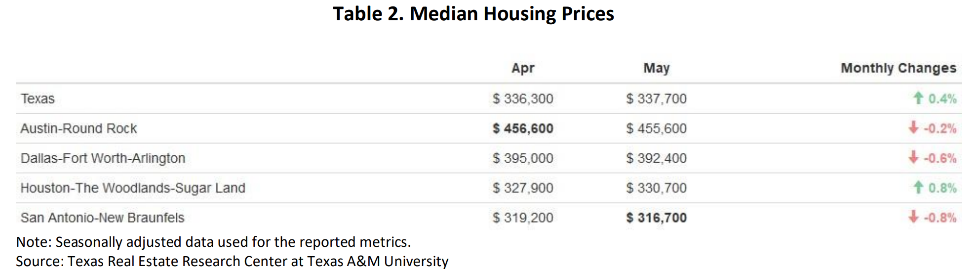The height and width of the screenshot is (274, 980).
Task: Click the green up arrow for Texas
Action: point(918,98)
